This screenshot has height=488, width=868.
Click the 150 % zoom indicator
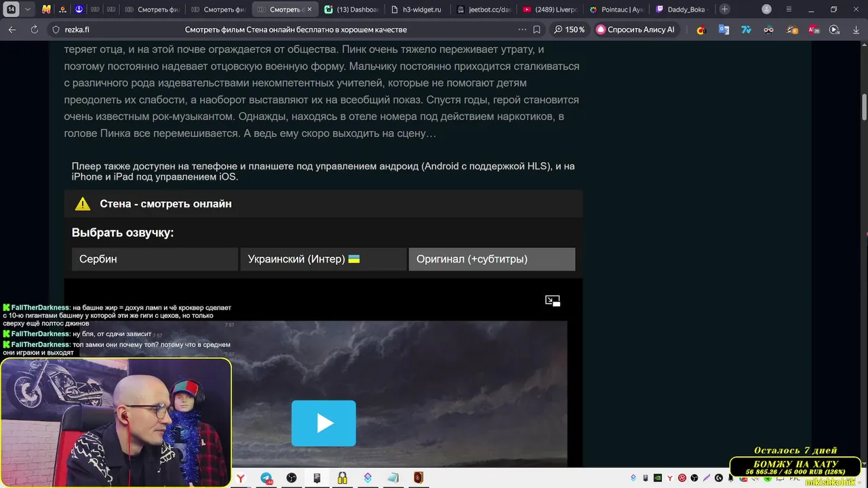pyautogui.click(x=569, y=30)
